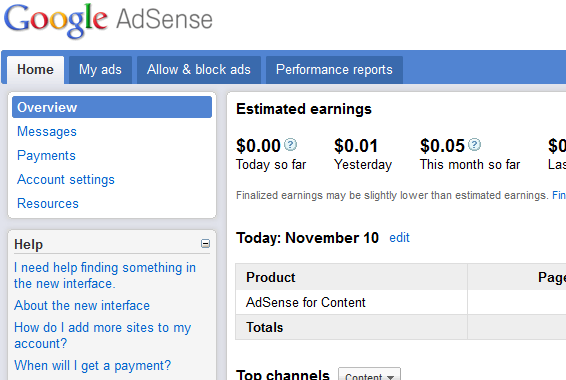Open 'I need help finding something' link

105,275
